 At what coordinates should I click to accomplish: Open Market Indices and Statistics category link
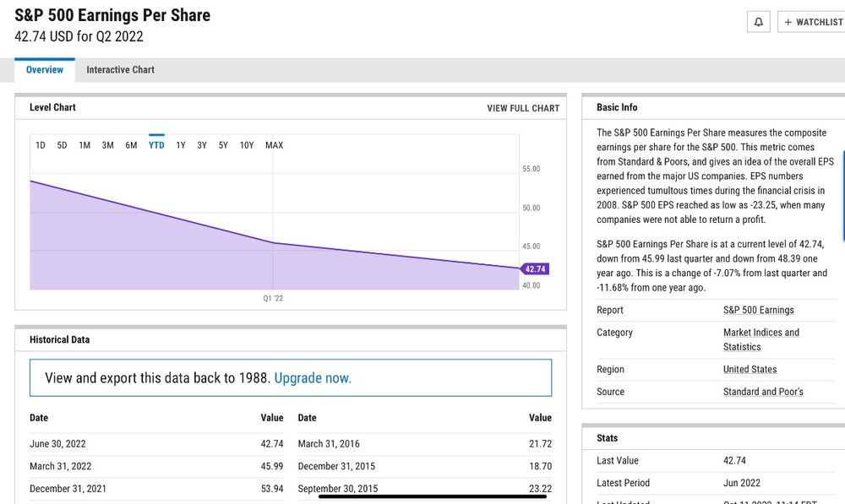pos(761,339)
